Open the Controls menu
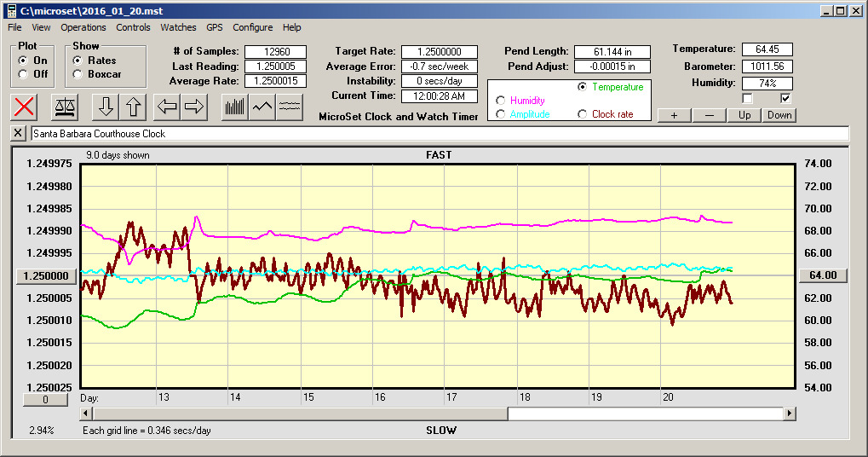The image size is (868, 457). (x=133, y=27)
